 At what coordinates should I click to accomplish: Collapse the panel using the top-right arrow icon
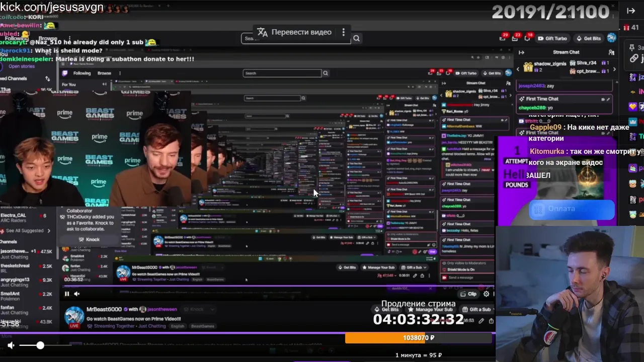(631, 11)
